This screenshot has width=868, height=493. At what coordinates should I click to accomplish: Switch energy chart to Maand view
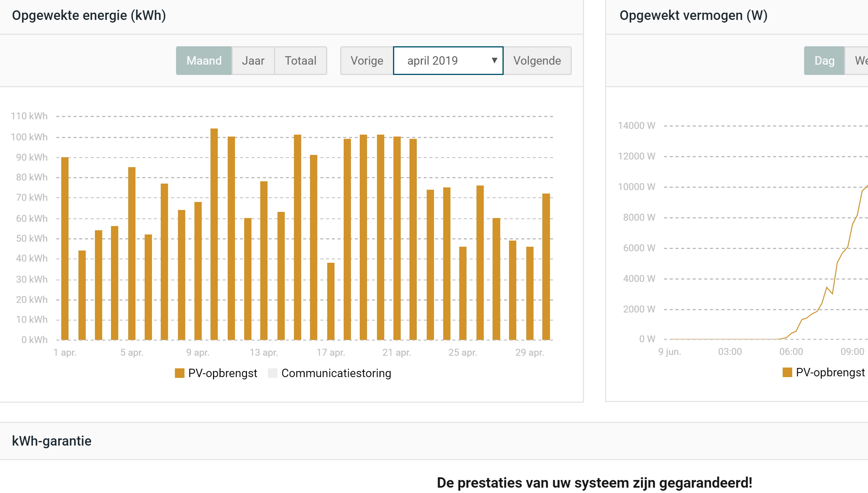click(204, 60)
